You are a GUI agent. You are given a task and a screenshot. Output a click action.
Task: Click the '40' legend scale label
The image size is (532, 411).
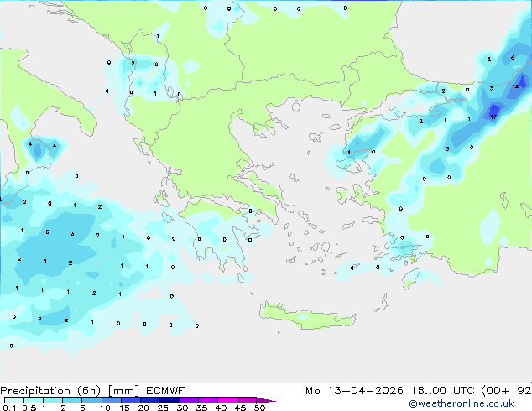point(222,408)
